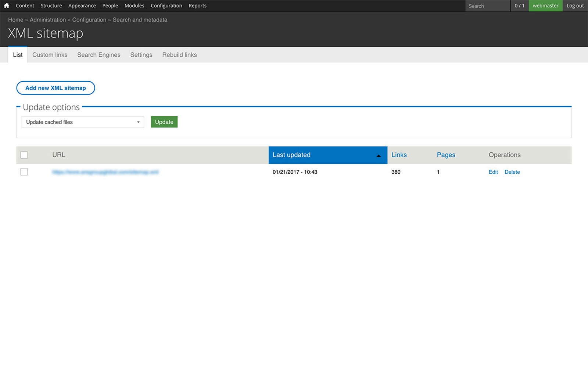Sort table by Pages column

(x=446, y=155)
